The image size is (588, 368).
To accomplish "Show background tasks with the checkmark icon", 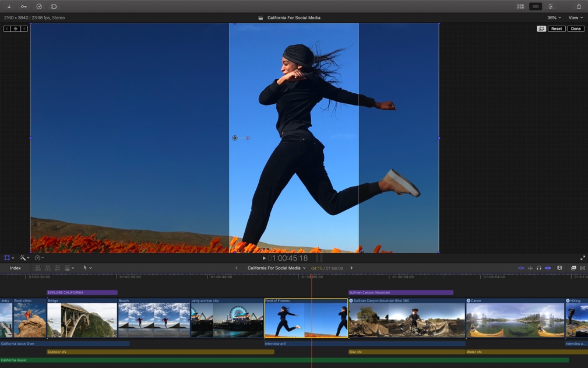I will [39, 6].
